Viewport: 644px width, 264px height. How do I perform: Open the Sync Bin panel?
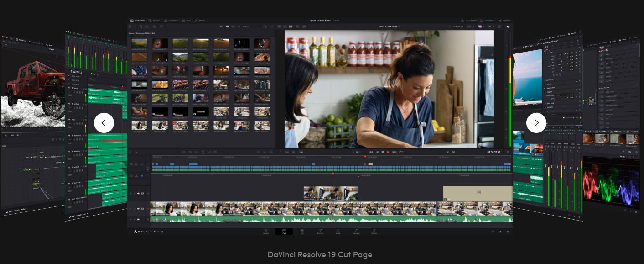point(154,21)
